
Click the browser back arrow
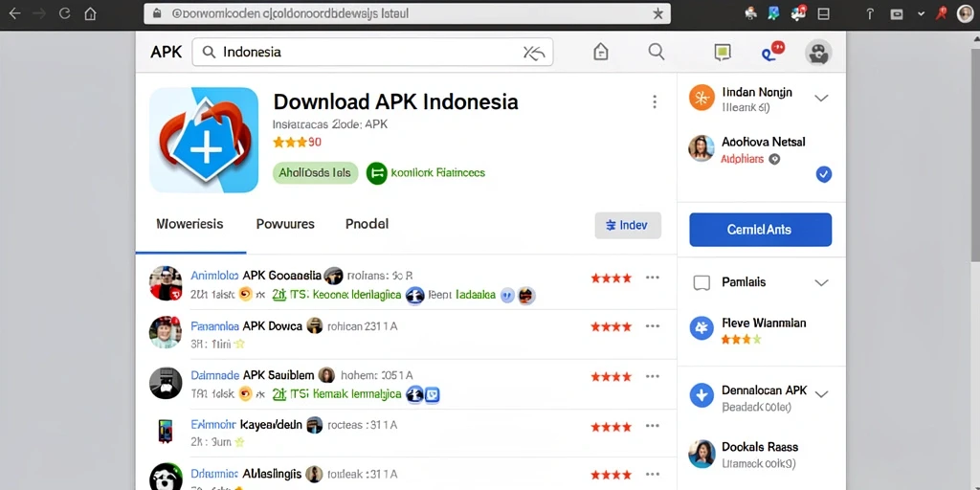pyautogui.click(x=14, y=13)
